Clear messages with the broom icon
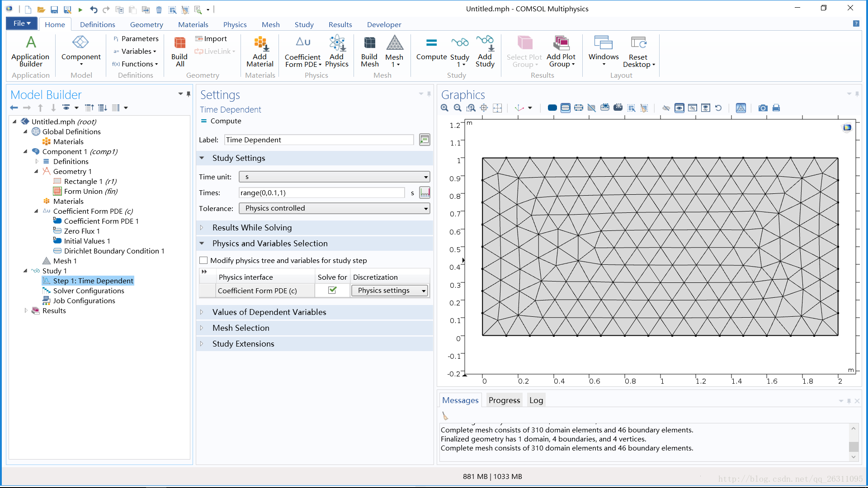The width and height of the screenshot is (868, 488). pyautogui.click(x=445, y=416)
